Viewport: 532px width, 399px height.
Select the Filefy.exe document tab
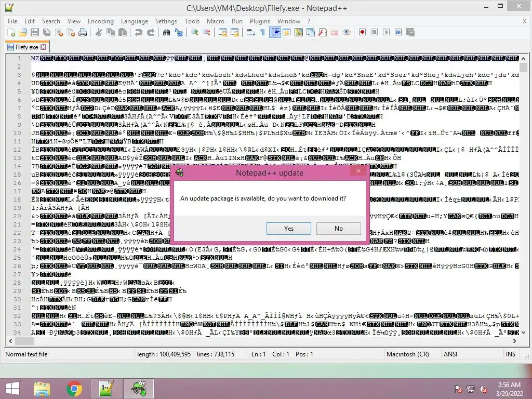(x=27, y=47)
